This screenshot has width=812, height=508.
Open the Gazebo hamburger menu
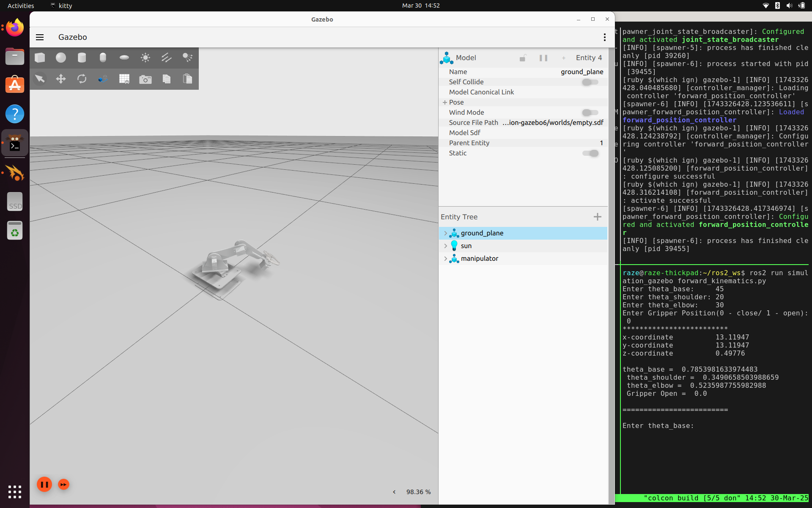pos(40,37)
